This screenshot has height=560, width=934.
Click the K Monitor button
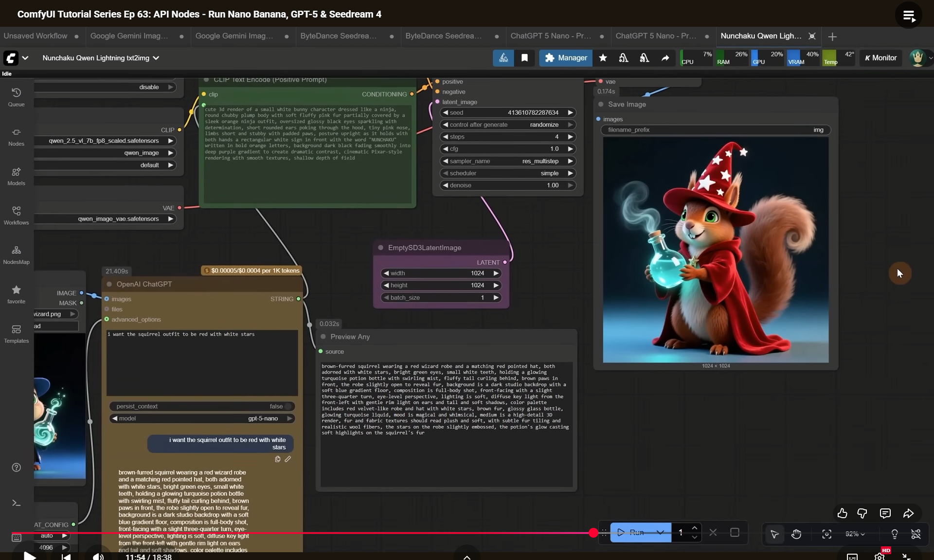tap(880, 58)
